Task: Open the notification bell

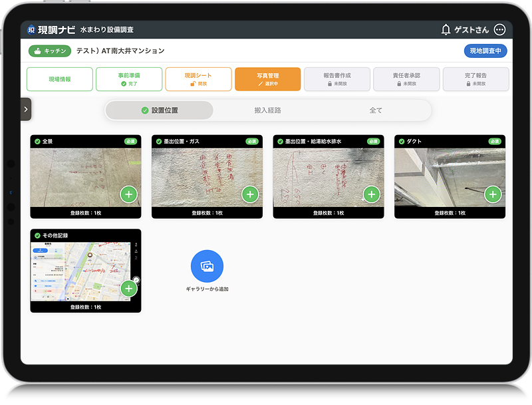Action: 446,29
